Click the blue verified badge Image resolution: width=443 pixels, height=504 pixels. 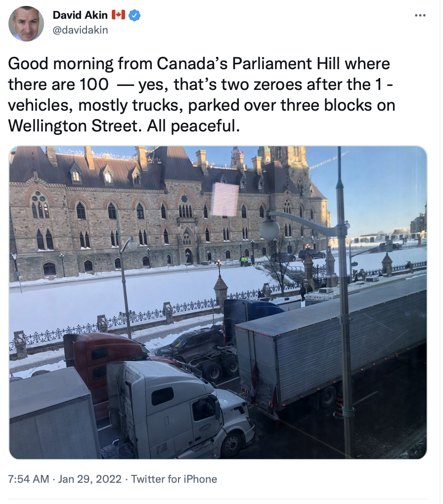click(134, 15)
